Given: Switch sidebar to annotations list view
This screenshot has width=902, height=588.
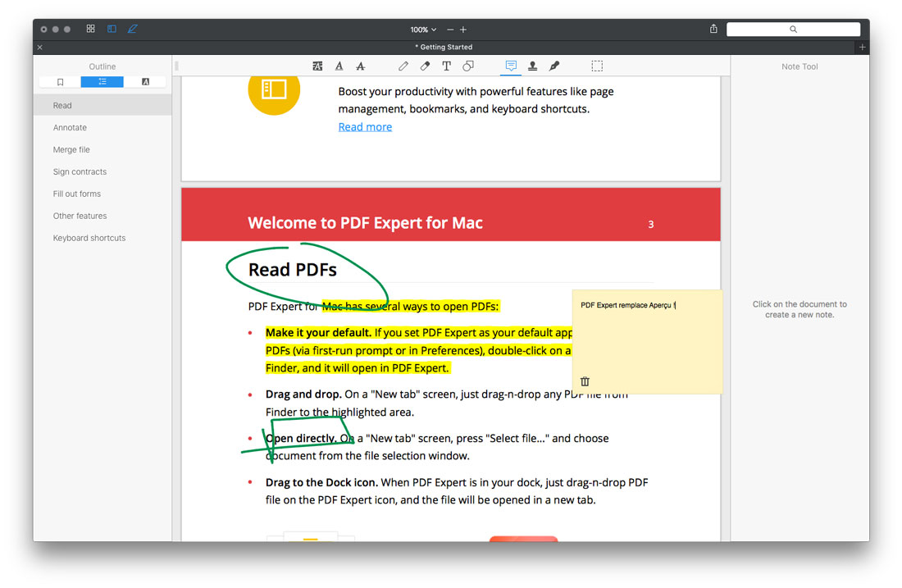Looking at the screenshot, I should coord(146,81).
